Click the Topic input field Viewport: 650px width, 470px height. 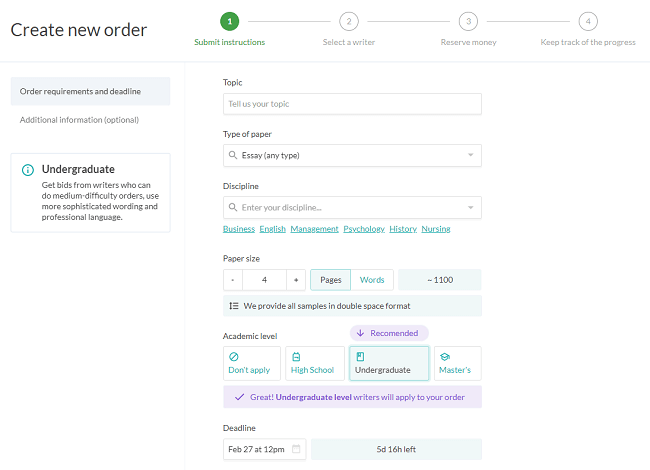(352, 104)
